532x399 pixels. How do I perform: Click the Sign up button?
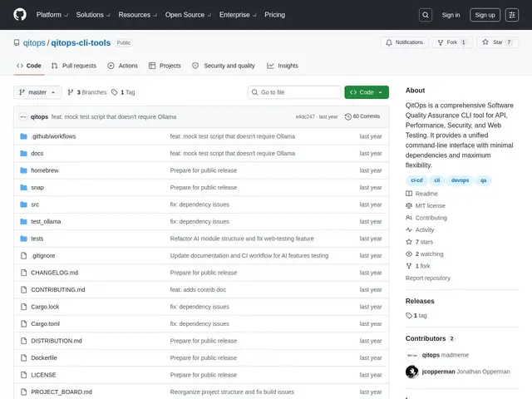coord(485,15)
